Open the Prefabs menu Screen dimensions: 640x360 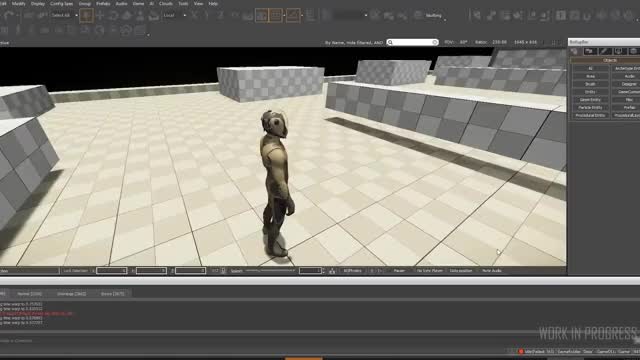tap(103, 3)
